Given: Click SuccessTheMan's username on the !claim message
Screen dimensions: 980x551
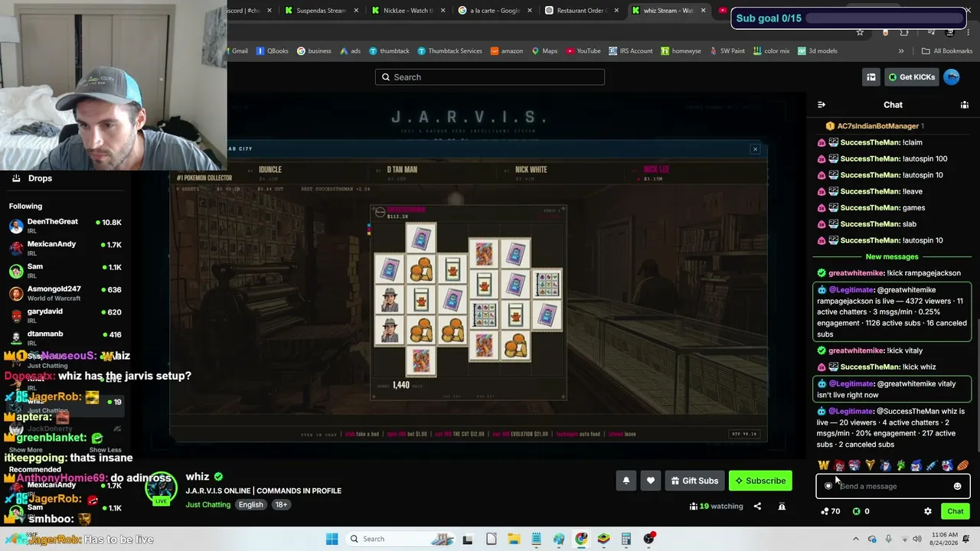Looking at the screenshot, I should pyautogui.click(x=870, y=142).
